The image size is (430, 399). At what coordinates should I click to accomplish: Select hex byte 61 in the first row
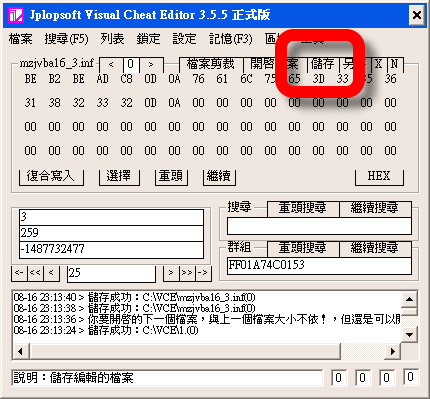222,79
